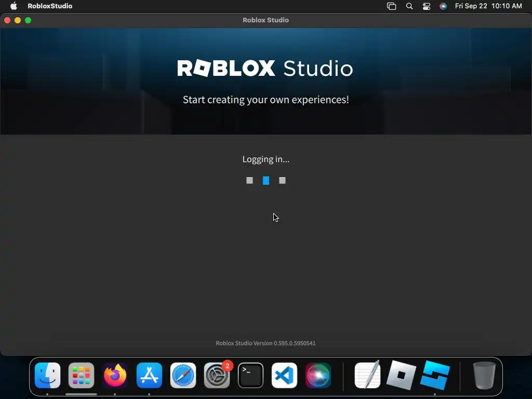Open App Store in the Dock

(x=149, y=375)
